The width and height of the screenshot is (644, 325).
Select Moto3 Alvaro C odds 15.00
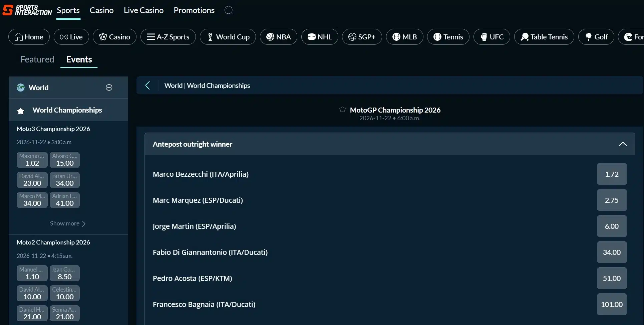[65, 160]
